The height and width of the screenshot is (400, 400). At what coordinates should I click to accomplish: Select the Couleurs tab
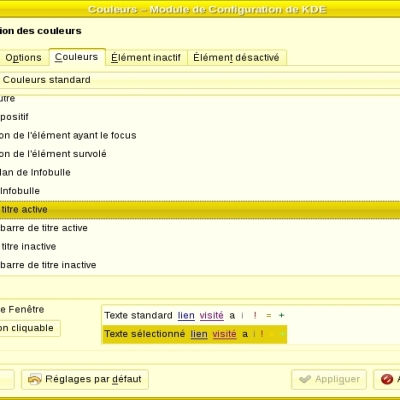(77, 57)
